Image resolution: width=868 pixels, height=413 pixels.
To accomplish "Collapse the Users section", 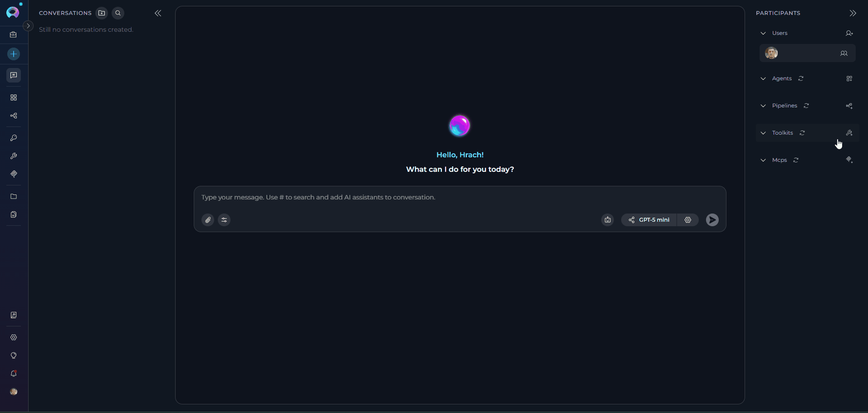I will tap(763, 33).
